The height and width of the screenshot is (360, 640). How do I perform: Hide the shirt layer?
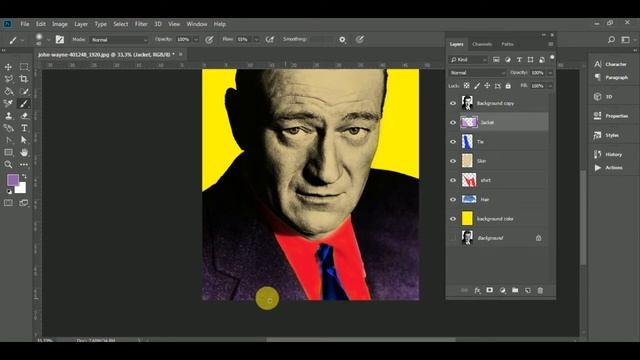click(453, 180)
